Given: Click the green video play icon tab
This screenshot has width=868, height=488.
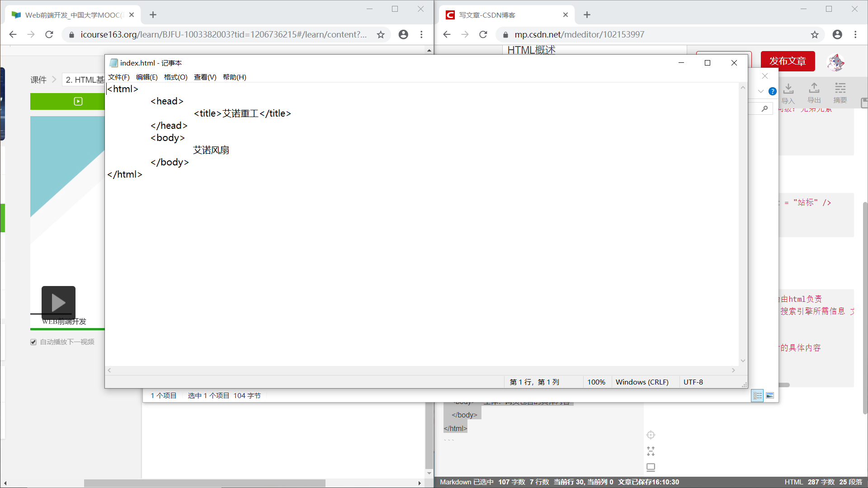Looking at the screenshot, I should (x=78, y=101).
